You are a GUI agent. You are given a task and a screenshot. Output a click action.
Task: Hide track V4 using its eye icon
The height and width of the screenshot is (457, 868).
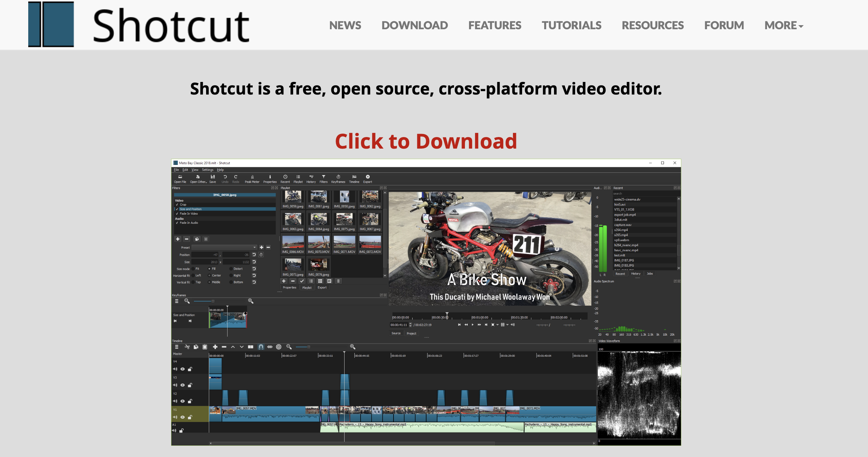click(x=183, y=369)
